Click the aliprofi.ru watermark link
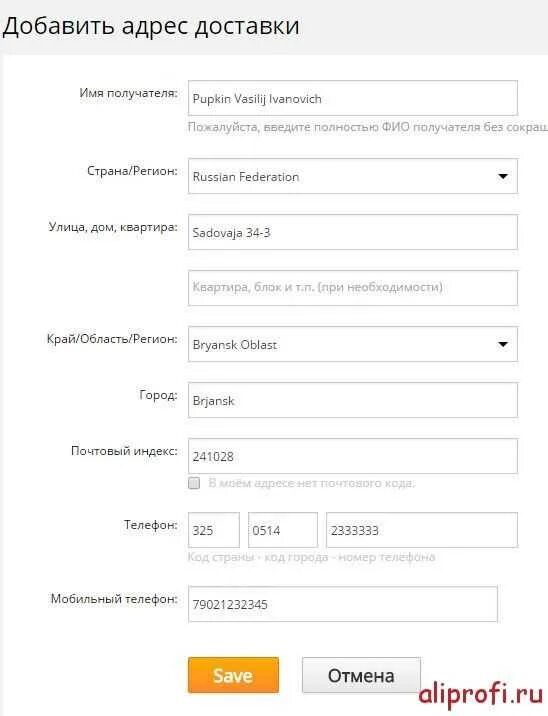Screen dimensions: 548x716 (x=480, y=696)
